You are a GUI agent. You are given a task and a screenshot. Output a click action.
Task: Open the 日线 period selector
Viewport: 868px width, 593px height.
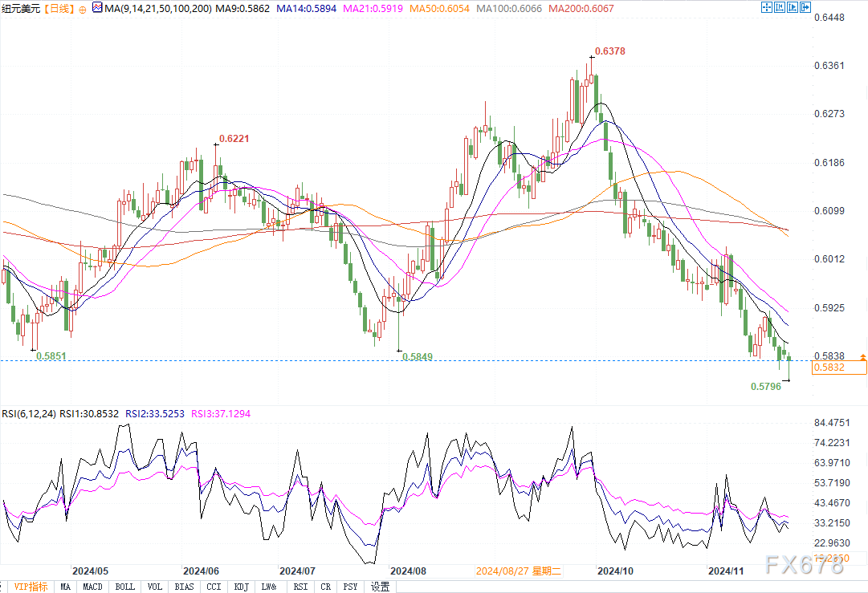(x=58, y=9)
